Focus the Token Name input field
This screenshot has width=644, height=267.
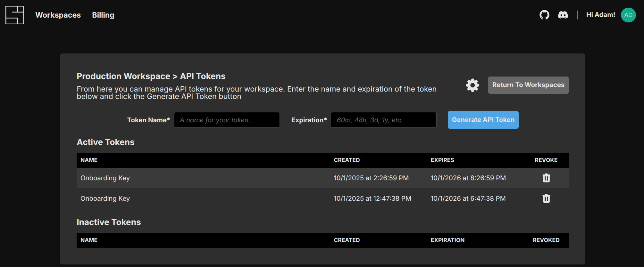click(227, 120)
